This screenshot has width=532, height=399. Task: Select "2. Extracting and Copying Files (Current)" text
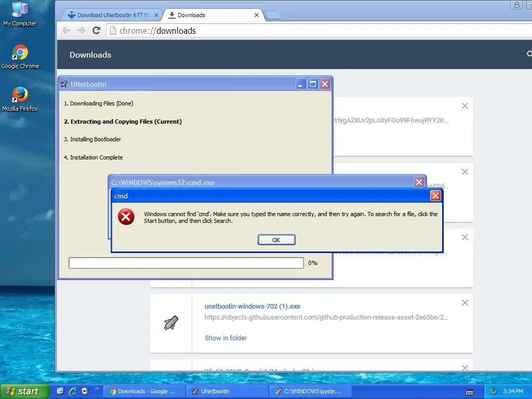click(x=123, y=122)
